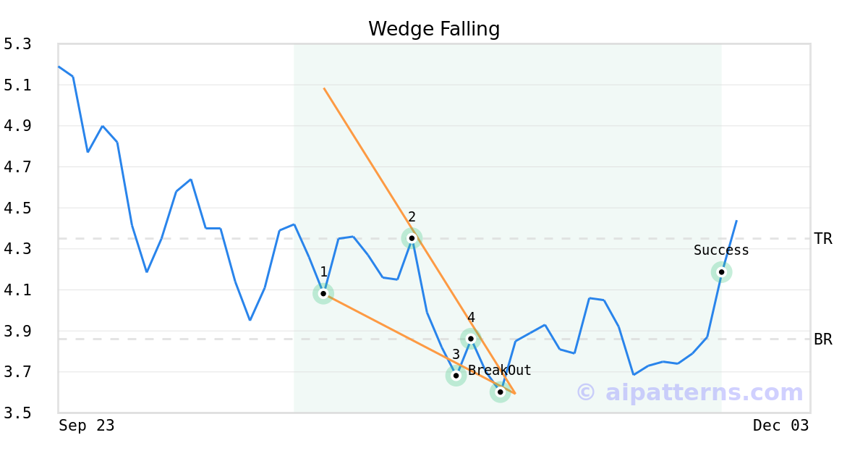Image resolution: width=868 pixels, height=456 pixels.
Task: Click the 3.5 y-axis label
Action: [x=18, y=413]
